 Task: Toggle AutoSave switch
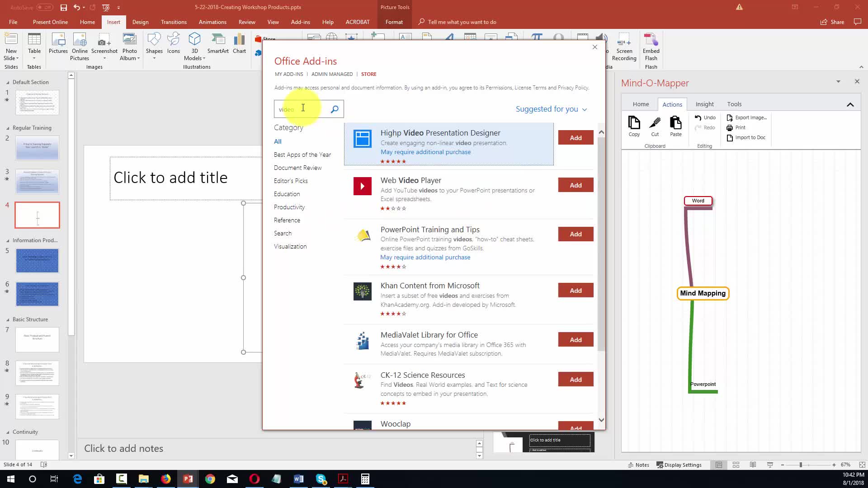(45, 7)
